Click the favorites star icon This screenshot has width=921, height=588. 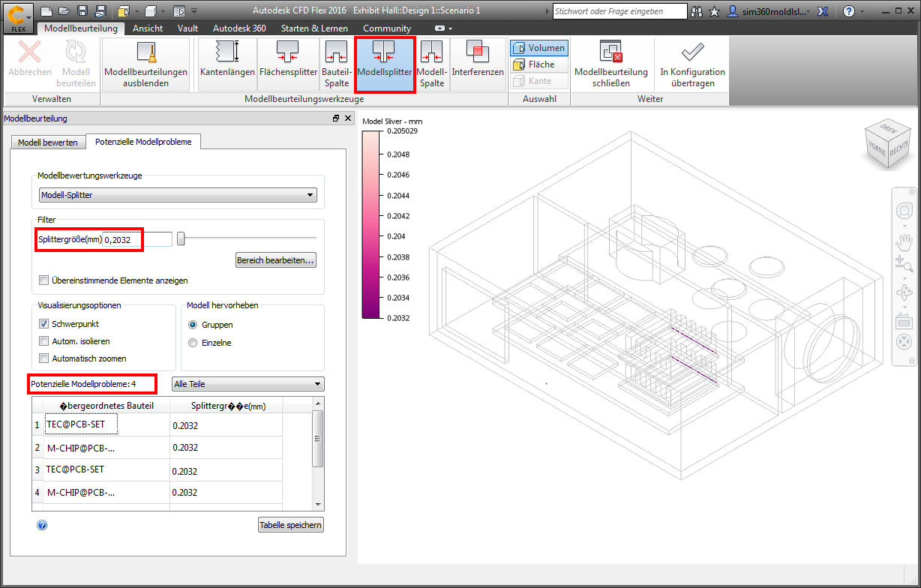714,11
